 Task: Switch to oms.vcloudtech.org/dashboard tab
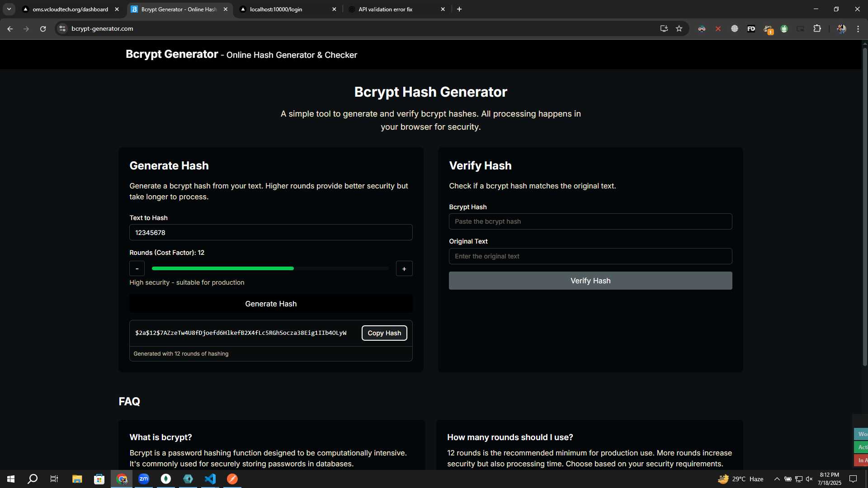tap(70, 9)
